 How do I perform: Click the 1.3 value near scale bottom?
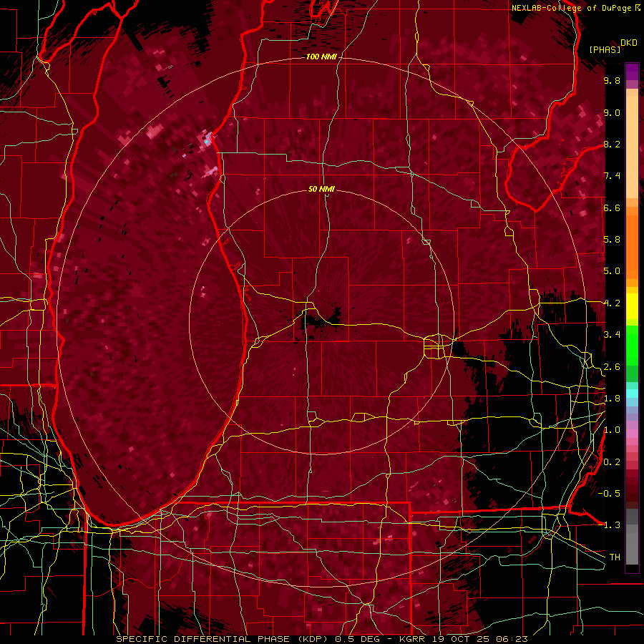(x=612, y=525)
